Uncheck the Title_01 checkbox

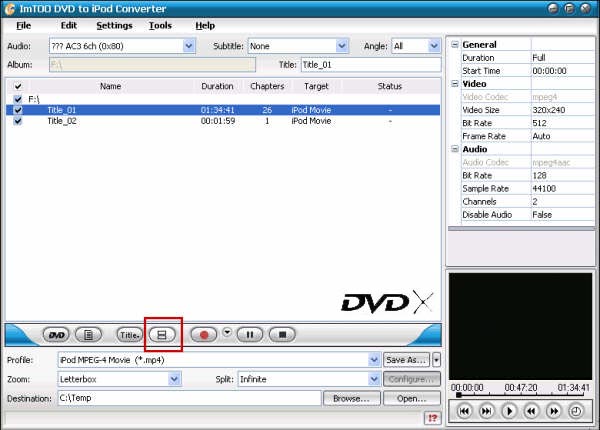tap(18, 110)
